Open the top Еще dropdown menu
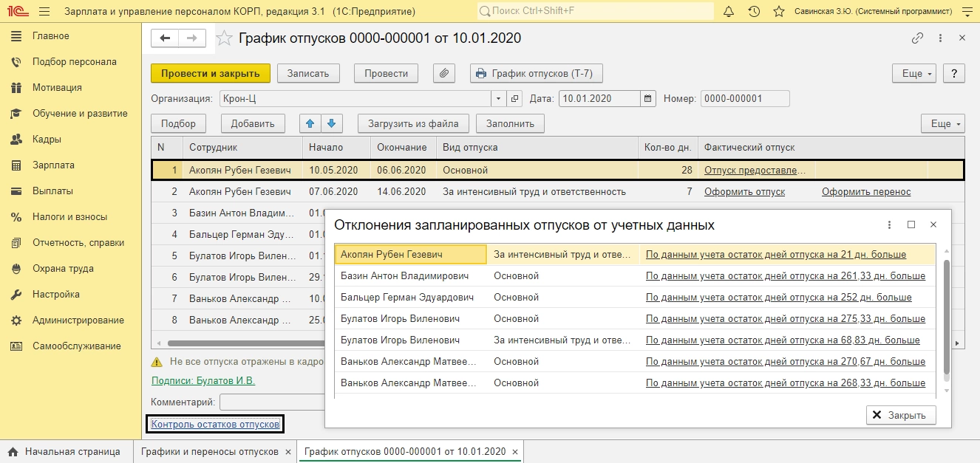Screen dimensions: 980x463 pyautogui.click(x=914, y=73)
